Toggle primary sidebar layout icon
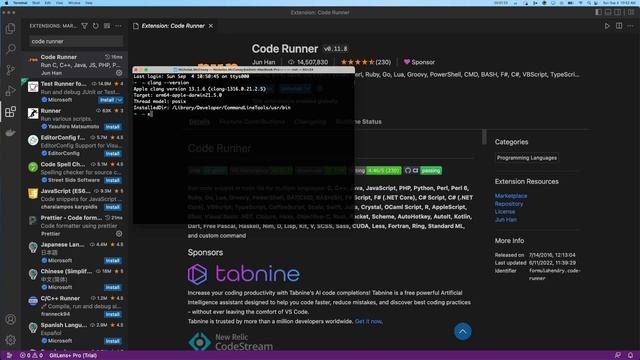The image size is (640, 360). click(598, 12)
